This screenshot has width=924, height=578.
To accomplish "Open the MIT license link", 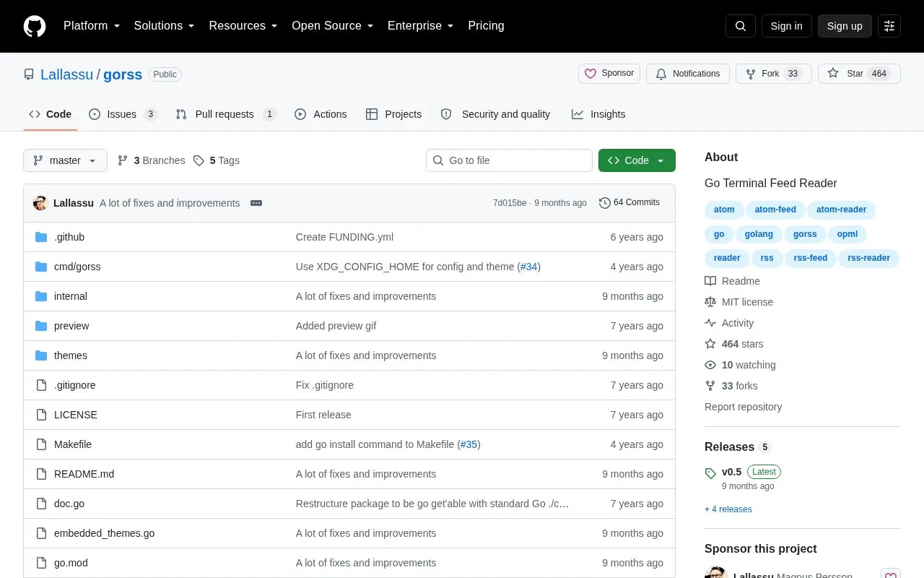I will (738, 302).
